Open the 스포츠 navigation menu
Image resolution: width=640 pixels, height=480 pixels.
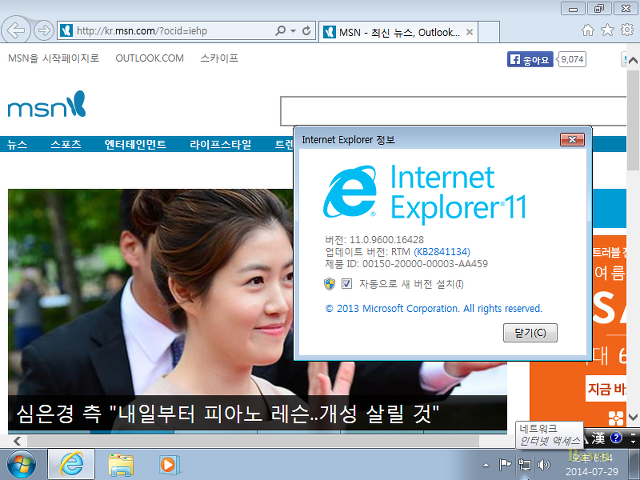[66, 144]
